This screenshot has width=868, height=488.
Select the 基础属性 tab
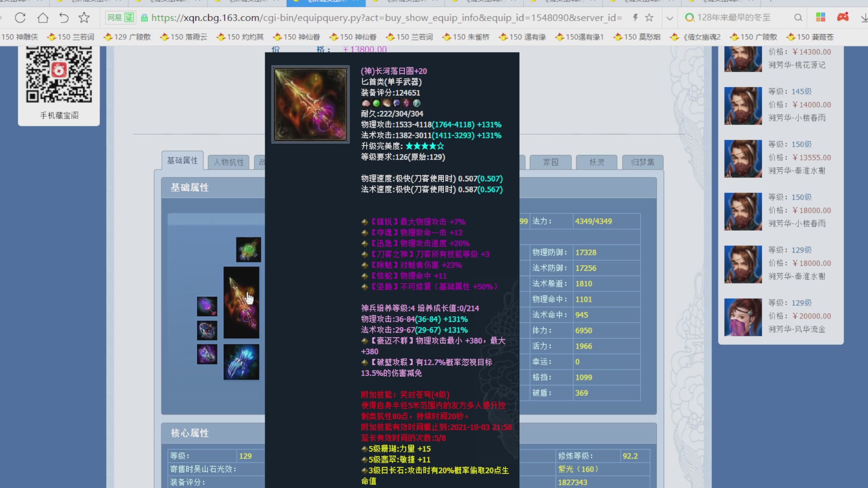click(x=182, y=161)
